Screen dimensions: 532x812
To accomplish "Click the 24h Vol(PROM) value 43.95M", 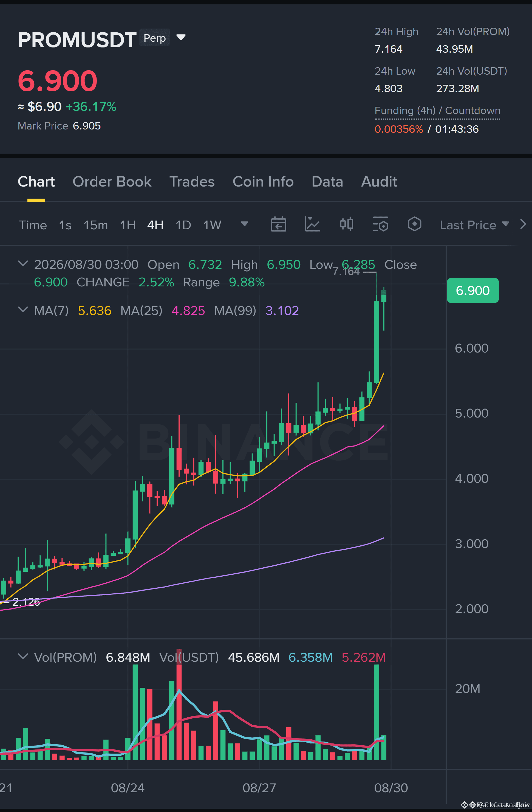I will pyautogui.click(x=455, y=49).
